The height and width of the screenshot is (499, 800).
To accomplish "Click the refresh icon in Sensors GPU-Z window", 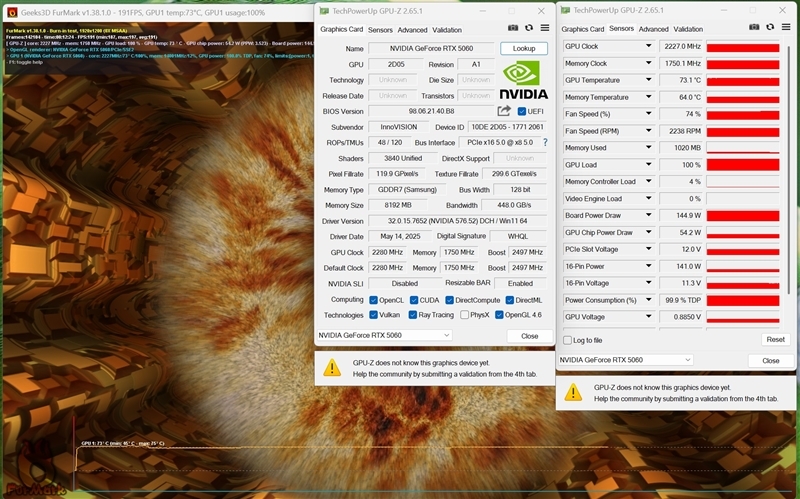I will 770,27.
